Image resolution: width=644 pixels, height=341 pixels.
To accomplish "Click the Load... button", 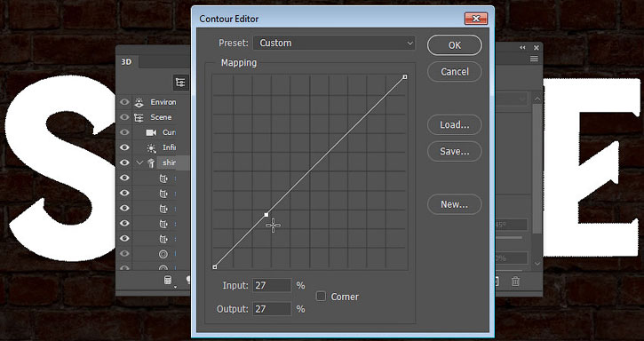I will tap(454, 125).
